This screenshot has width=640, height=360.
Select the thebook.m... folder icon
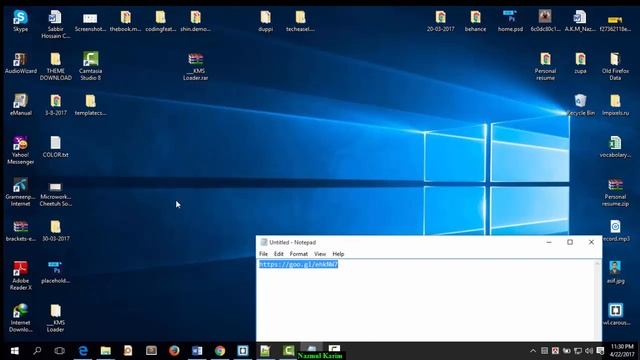click(x=125, y=21)
